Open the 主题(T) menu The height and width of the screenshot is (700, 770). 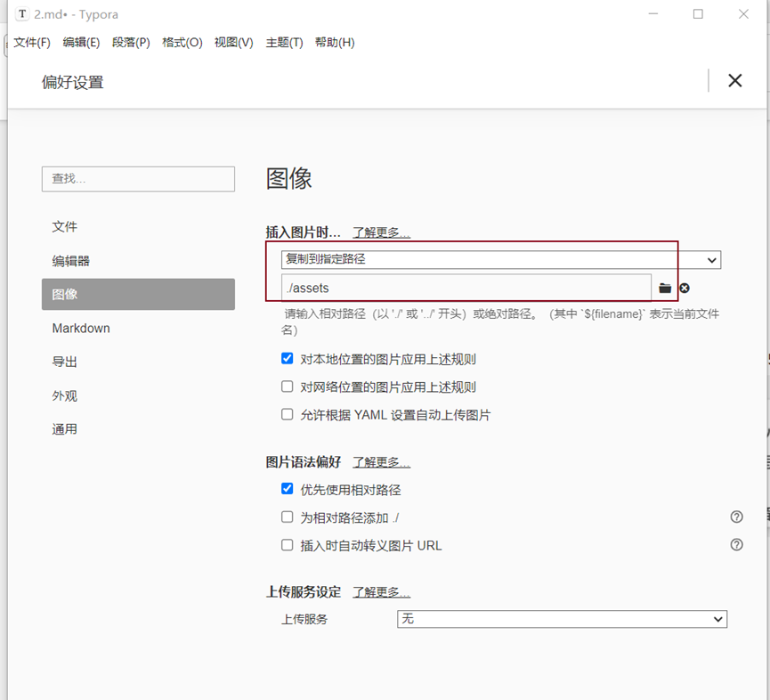coord(284,43)
